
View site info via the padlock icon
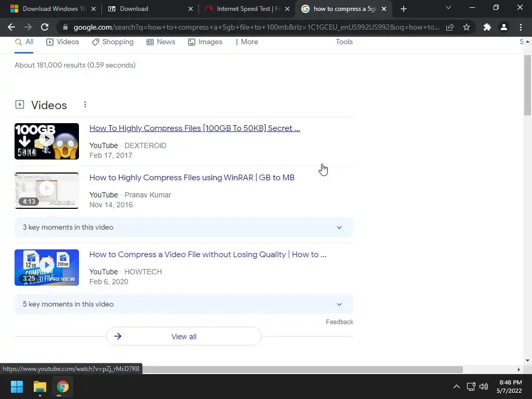[x=65, y=27]
